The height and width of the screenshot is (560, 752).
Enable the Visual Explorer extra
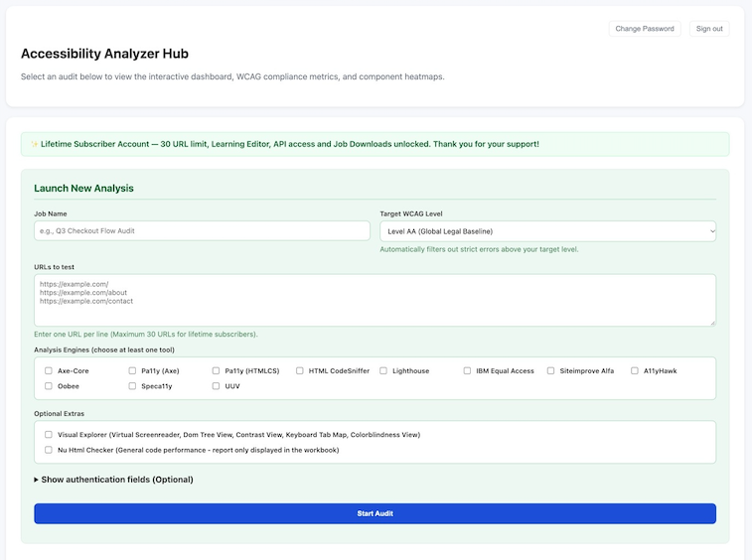tap(49, 434)
